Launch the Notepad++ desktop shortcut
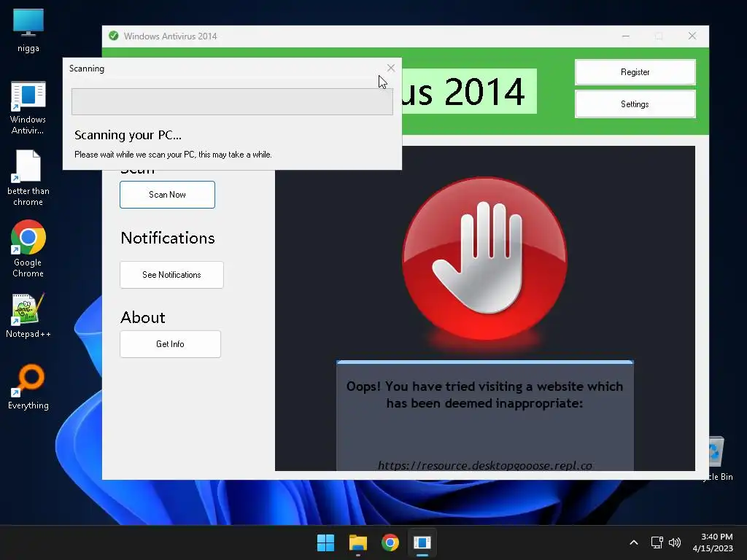Viewport: 747px width, 560px height. pyautogui.click(x=28, y=315)
